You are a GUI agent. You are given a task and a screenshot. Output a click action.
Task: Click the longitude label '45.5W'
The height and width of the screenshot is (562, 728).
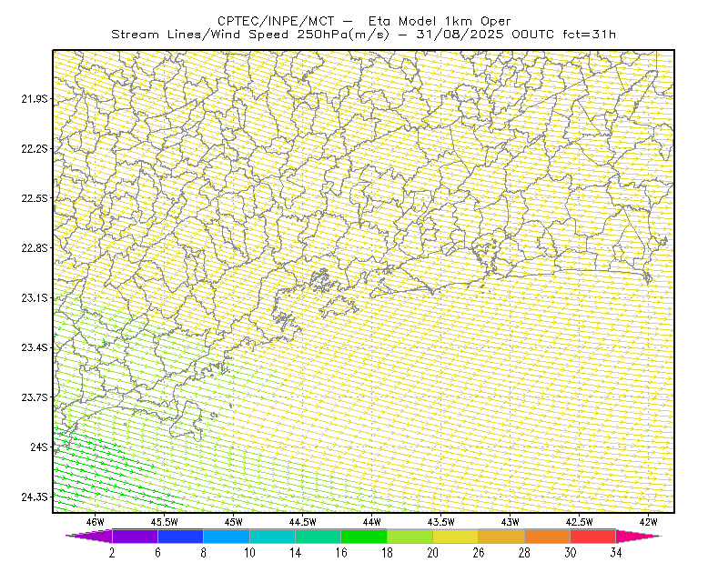pyautogui.click(x=165, y=522)
